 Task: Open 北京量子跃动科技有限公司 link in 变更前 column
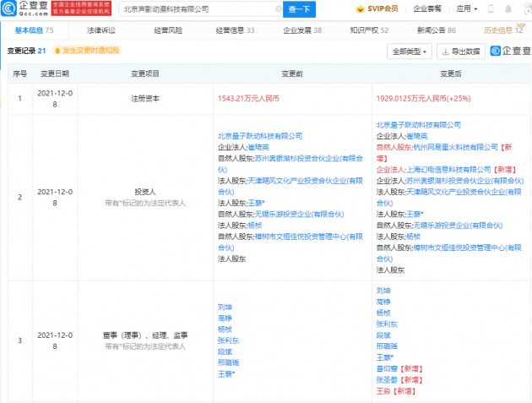tap(259, 135)
